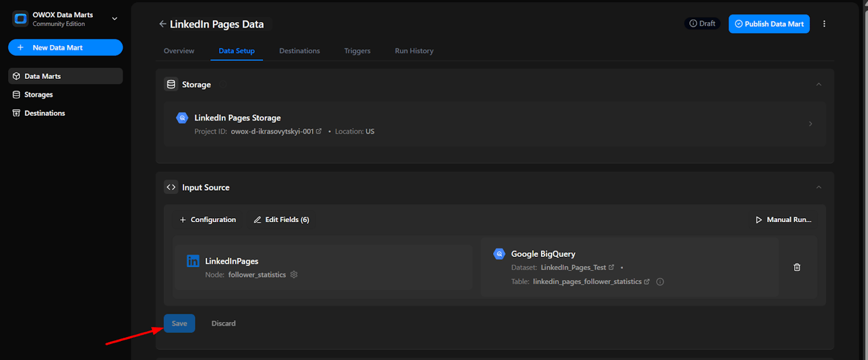The width and height of the screenshot is (868, 360).
Task: Click the Storage section database icon
Action: (171, 85)
